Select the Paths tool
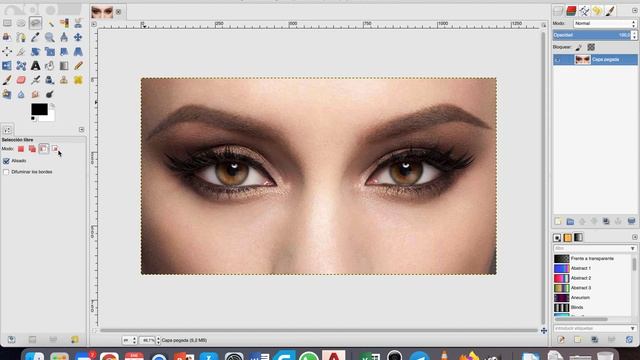Image resolution: width=640 pixels, height=360 pixels. pyautogui.click(x=21, y=37)
